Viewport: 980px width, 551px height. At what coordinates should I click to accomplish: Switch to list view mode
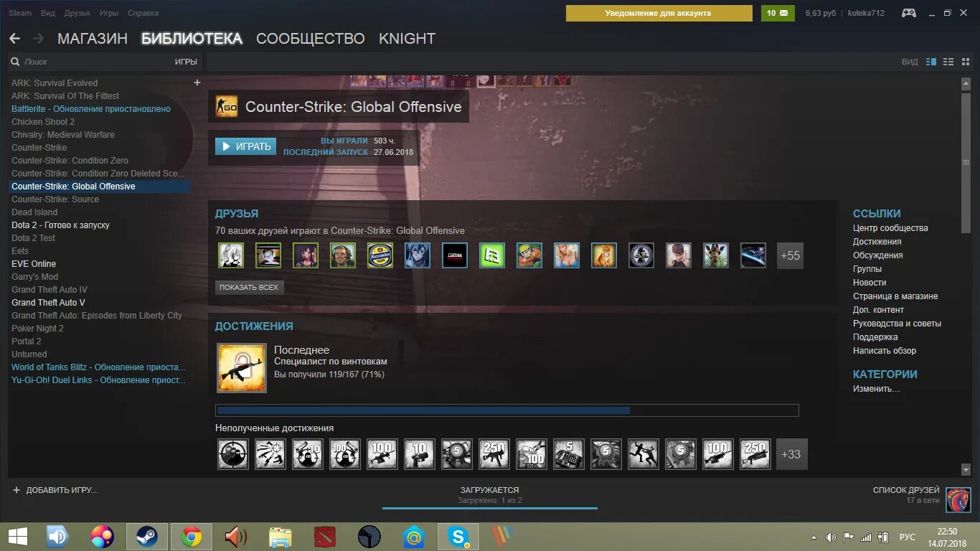tap(948, 62)
